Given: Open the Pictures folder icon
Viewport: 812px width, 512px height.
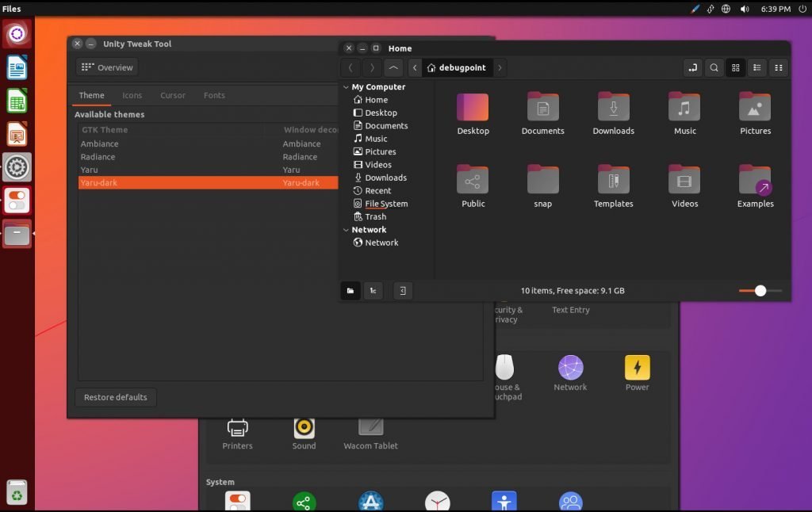Looking at the screenshot, I should click(x=755, y=107).
